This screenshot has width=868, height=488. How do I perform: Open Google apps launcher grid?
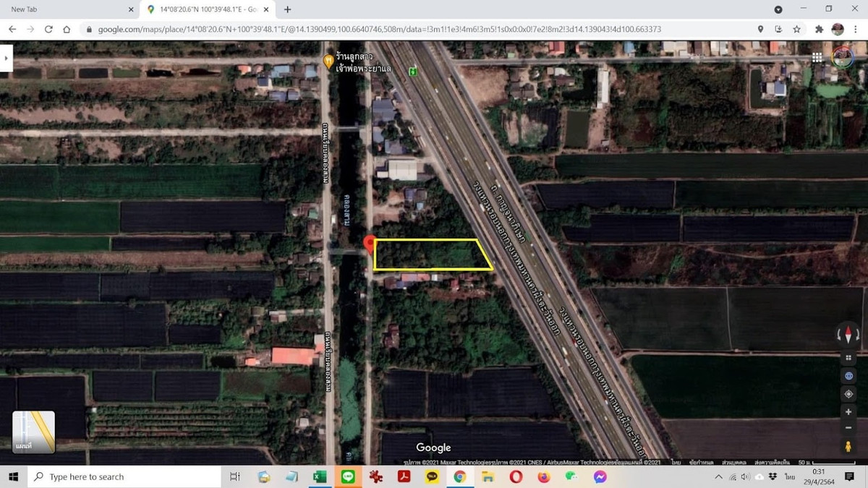coord(817,56)
